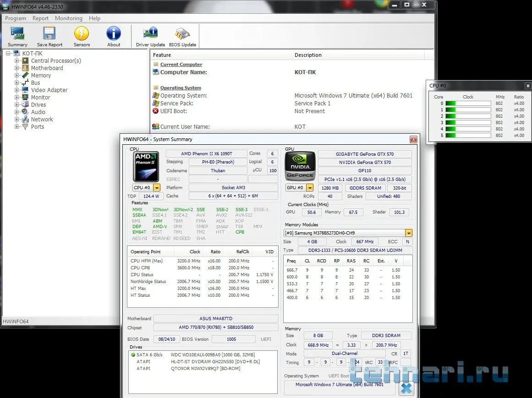The image size is (532, 398).
Task: Click the AMD Phenom II logo image
Action: pyautogui.click(x=146, y=166)
